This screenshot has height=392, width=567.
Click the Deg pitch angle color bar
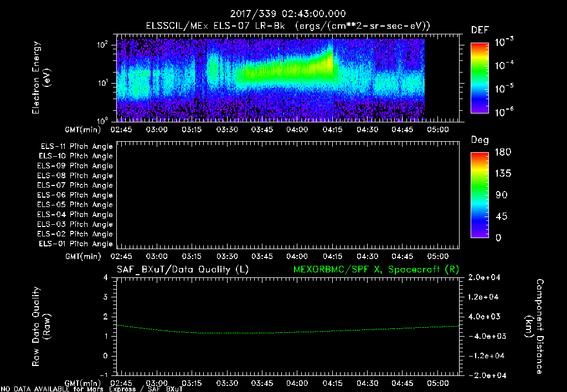[x=480, y=195]
